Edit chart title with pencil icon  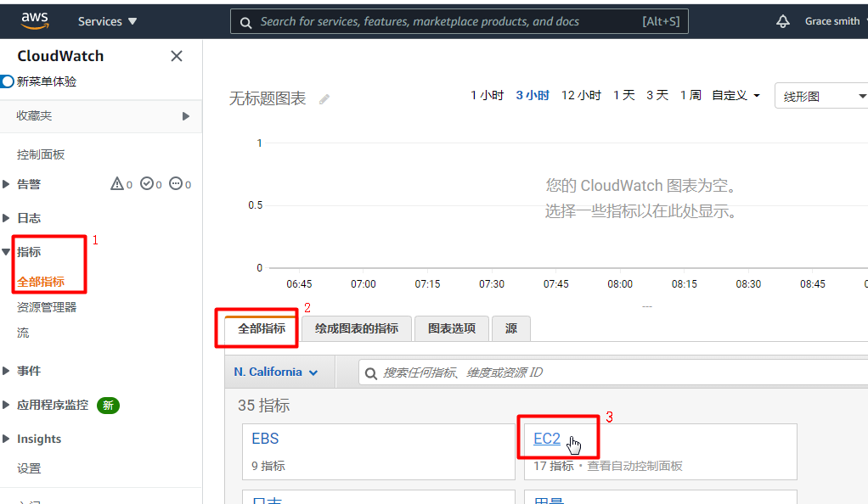click(x=324, y=99)
